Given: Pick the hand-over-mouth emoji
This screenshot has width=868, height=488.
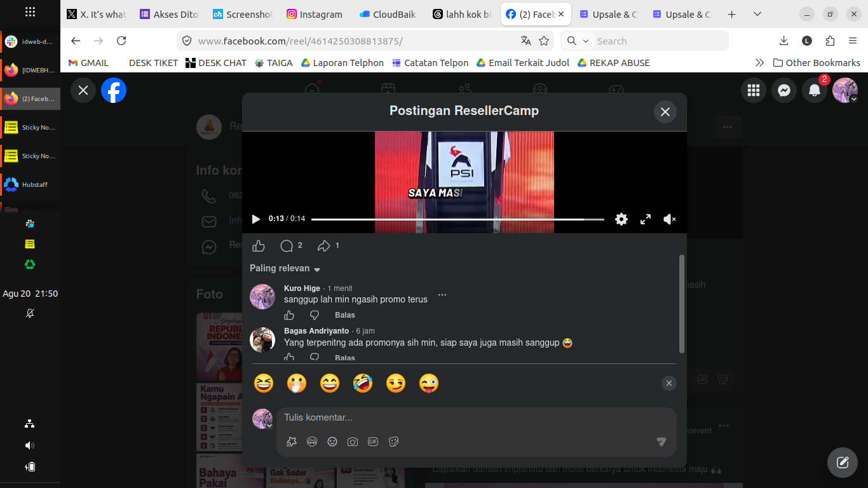Looking at the screenshot, I should [x=297, y=383].
